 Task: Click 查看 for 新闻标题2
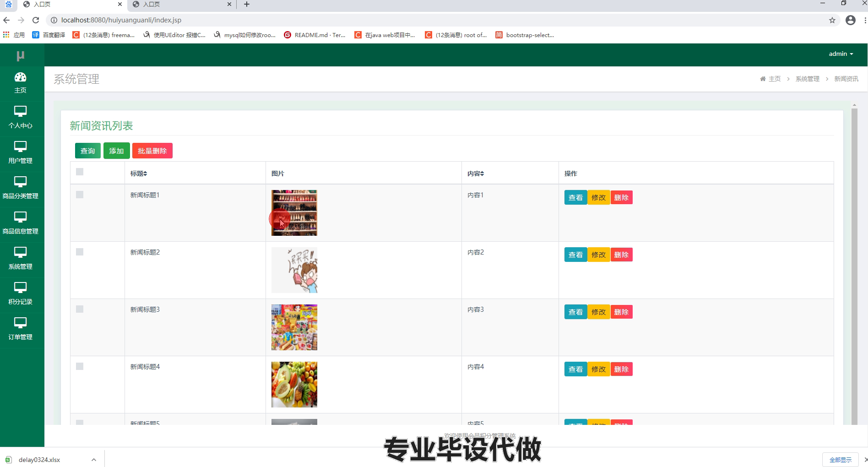pyautogui.click(x=575, y=255)
